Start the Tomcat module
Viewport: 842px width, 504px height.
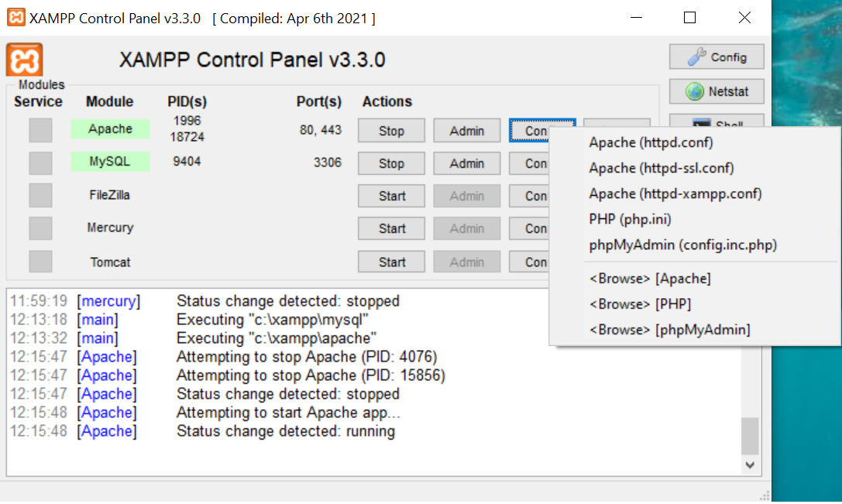[x=391, y=262]
